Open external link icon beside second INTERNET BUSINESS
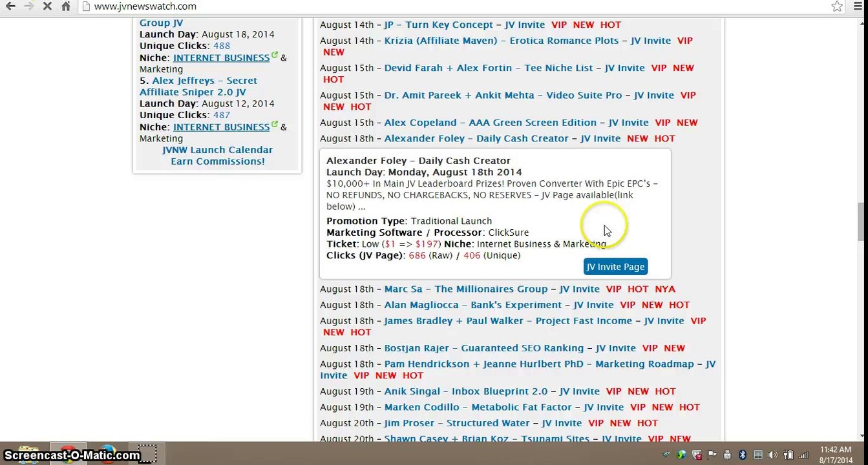 [x=275, y=125]
